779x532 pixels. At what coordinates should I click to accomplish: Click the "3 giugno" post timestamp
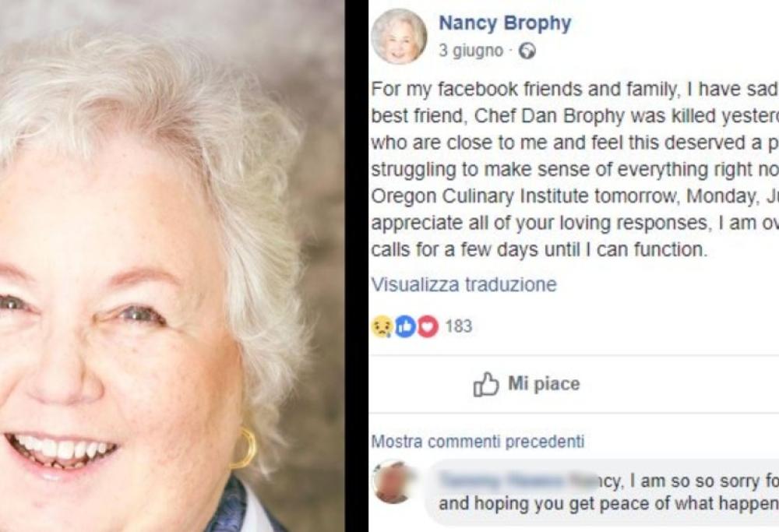tap(471, 51)
